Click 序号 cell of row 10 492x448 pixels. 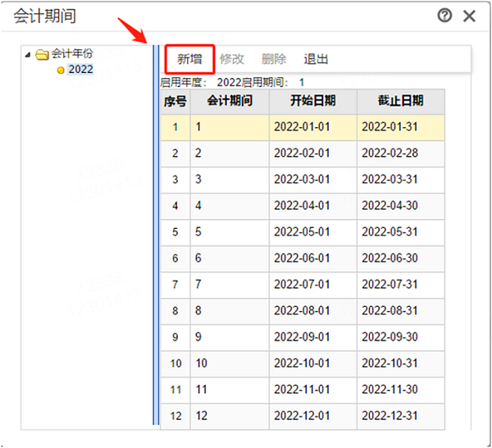click(175, 363)
